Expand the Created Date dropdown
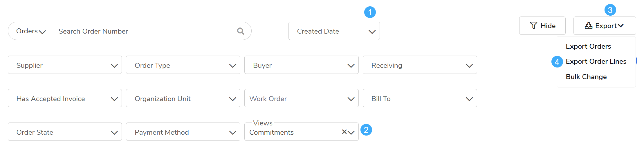 pos(334,31)
